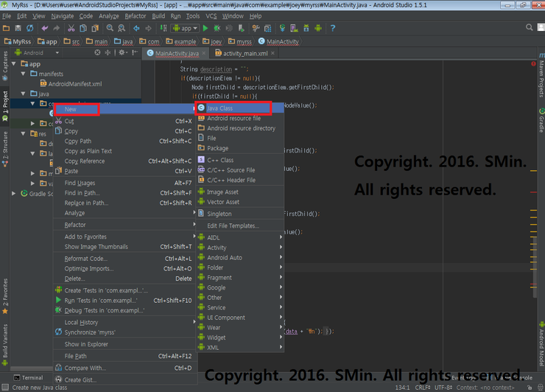
Task: Click the red error indicator in editor
Action: (533, 63)
